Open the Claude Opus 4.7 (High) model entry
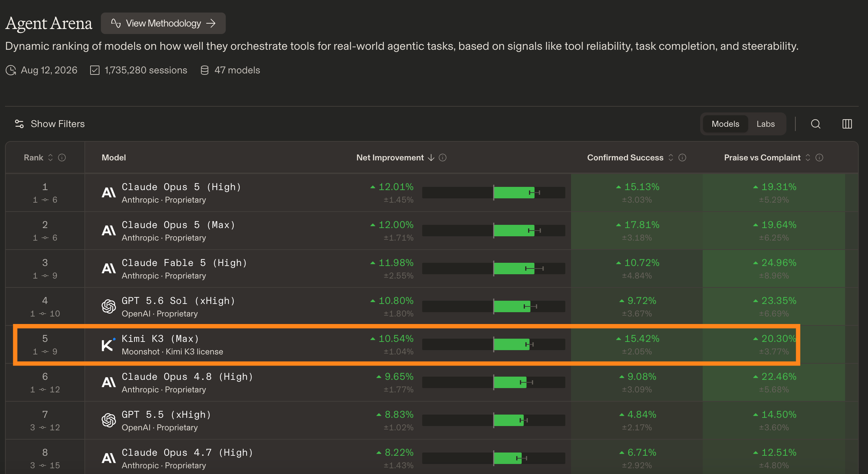Screen dimensions: 868x474 click(x=187, y=453)
